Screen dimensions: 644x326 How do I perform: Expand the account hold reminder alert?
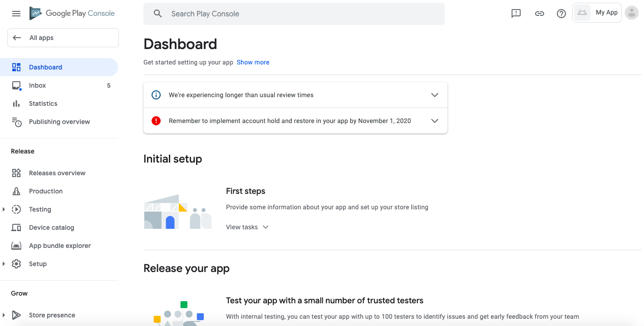coord(434,121)
